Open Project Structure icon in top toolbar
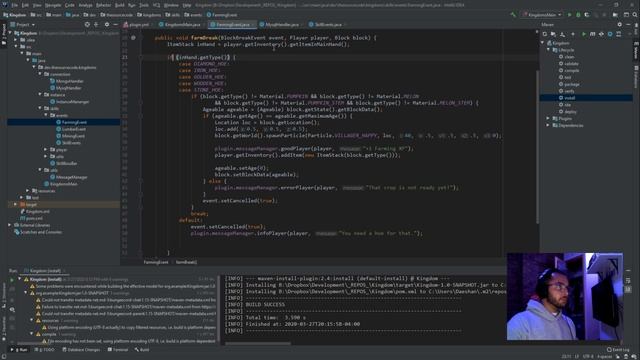The width and height of the screenshot is (640, 360). click(615, 15)
